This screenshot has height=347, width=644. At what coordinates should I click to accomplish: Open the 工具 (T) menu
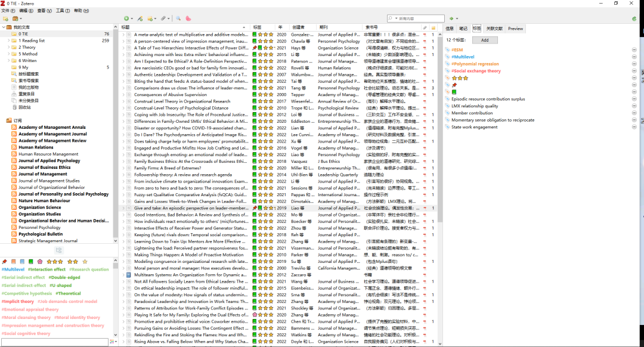click(63, 11)
